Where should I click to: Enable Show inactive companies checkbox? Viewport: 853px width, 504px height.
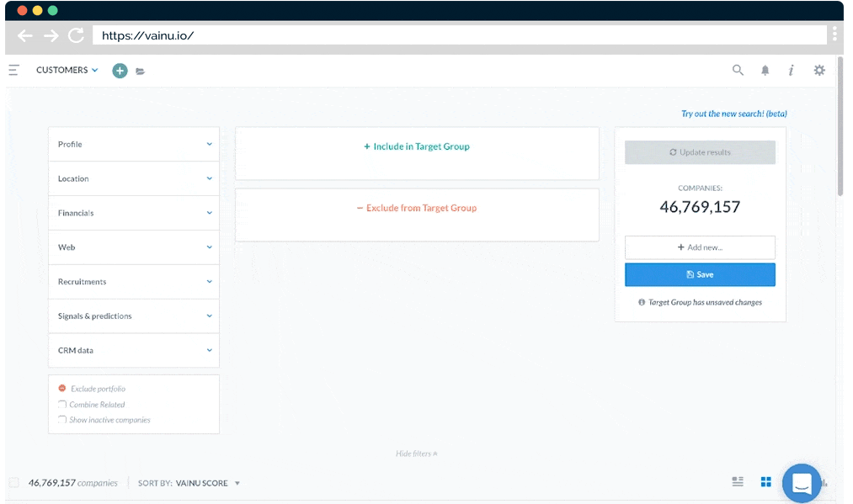click(62, 419)
